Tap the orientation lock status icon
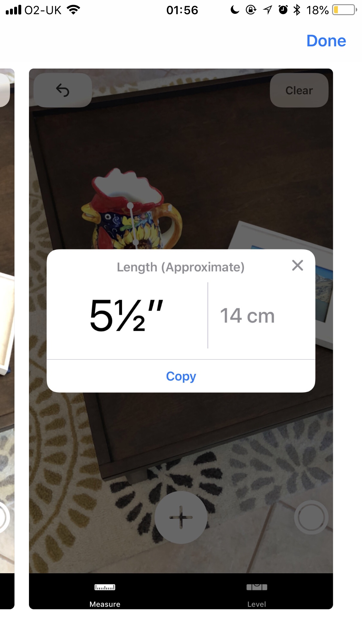The width and height of the screenshot is (362, 644). click(x=251, y=10)
